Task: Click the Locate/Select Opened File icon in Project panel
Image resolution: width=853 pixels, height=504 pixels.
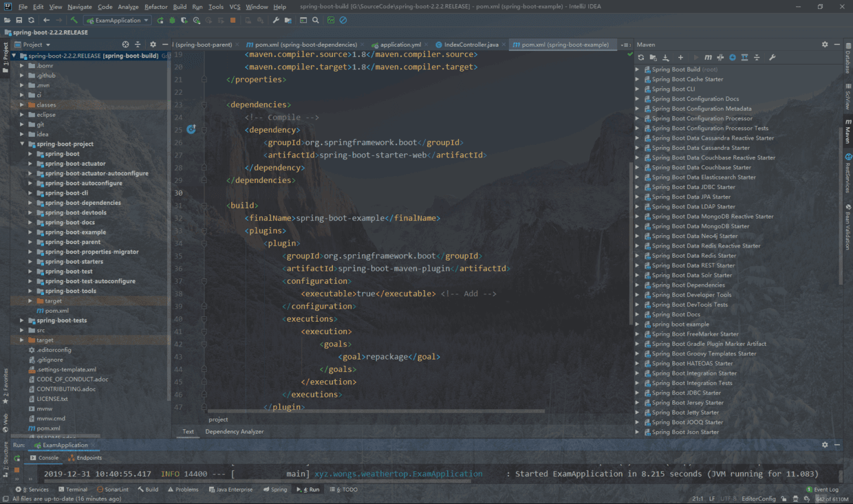Action: coord(126,44)
